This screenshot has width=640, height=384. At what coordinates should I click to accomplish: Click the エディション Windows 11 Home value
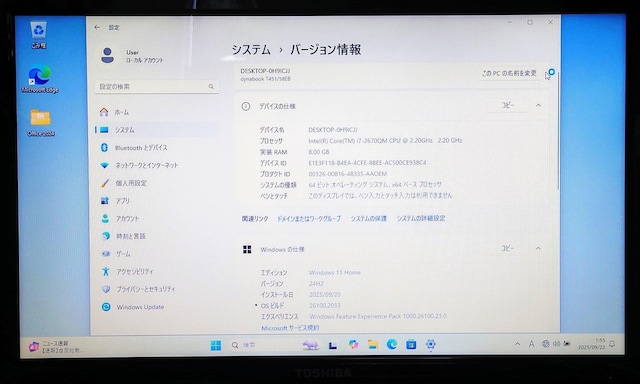pyautogui.click(x=335, y=273)
